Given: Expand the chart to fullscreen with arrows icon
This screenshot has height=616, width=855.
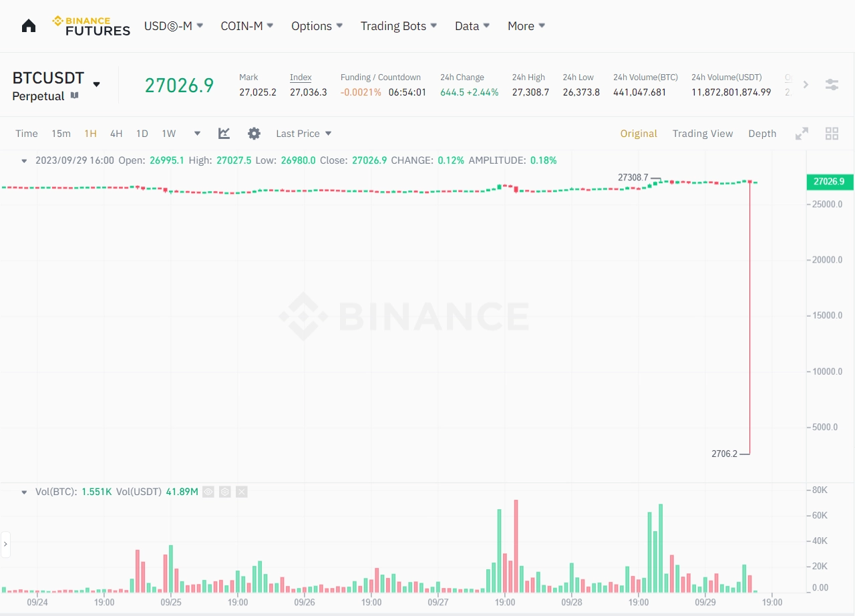Looking at the screenshot, I should click(x=802, y=133).
